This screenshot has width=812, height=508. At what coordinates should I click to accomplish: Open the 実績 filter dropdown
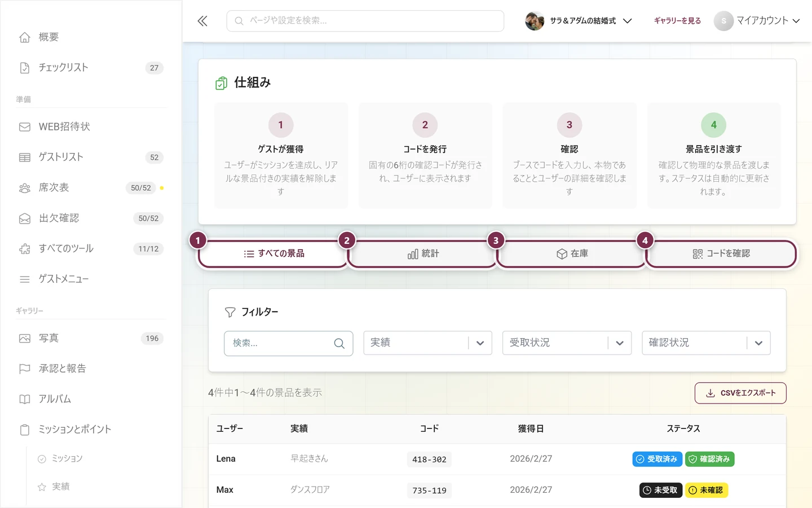[428, 343]
